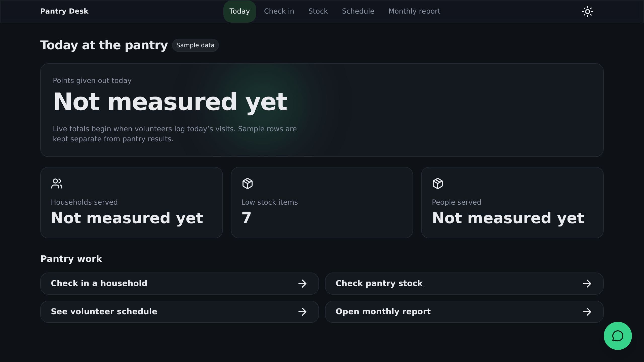Image resolution: width=644 pixels, height=362 pixels.
Task: Toggle the light theme sun icon
Action: 587,12
